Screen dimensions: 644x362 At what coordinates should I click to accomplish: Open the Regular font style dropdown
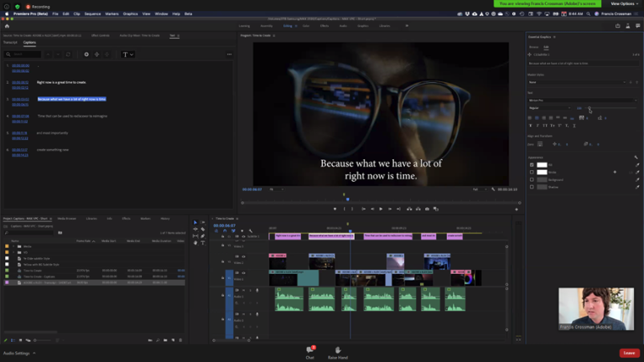point(549,108)
